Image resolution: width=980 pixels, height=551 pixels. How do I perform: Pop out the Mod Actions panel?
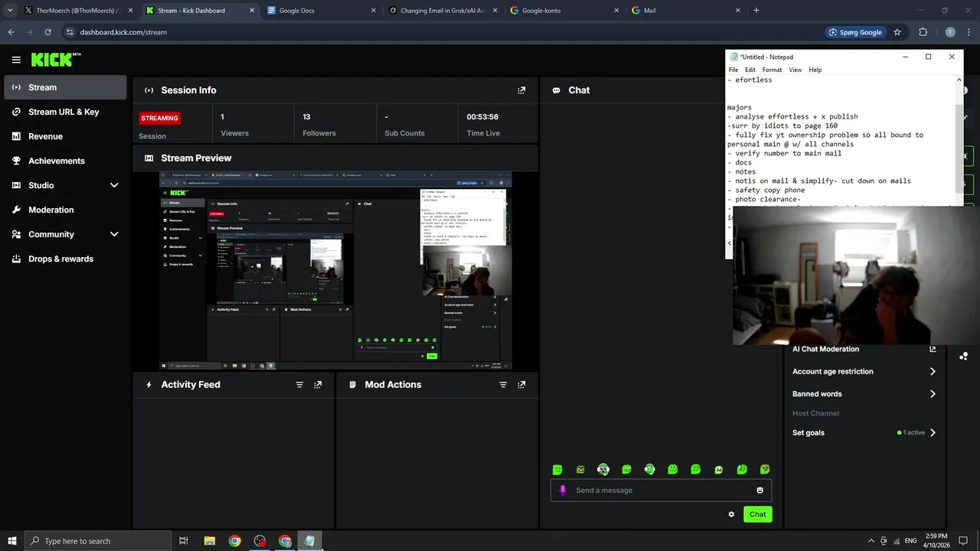[521, 385]
